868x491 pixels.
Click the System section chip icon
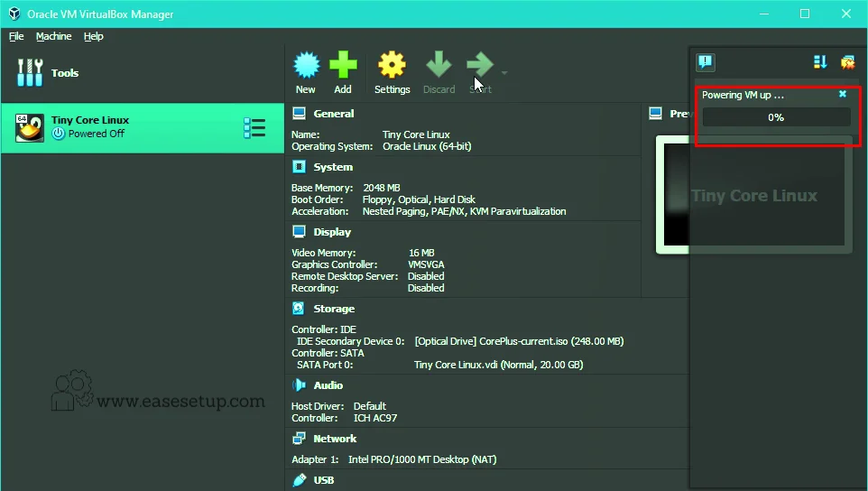tap(299, 167)
